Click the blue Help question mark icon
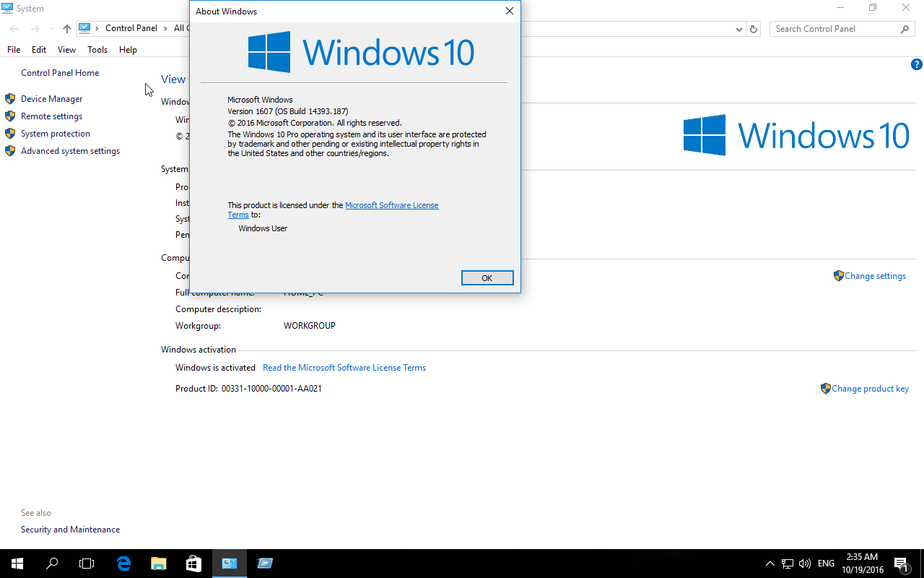 [917, 64]
